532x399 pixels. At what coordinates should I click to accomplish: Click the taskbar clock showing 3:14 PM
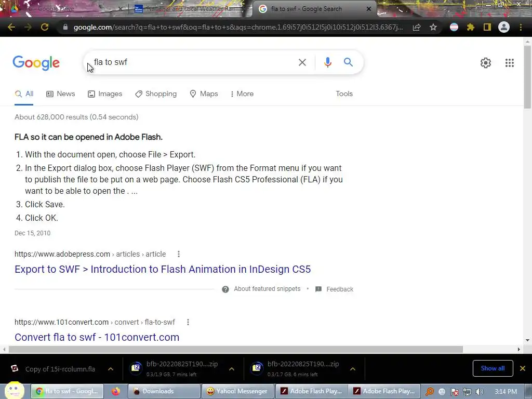click(x=506, y=392)
